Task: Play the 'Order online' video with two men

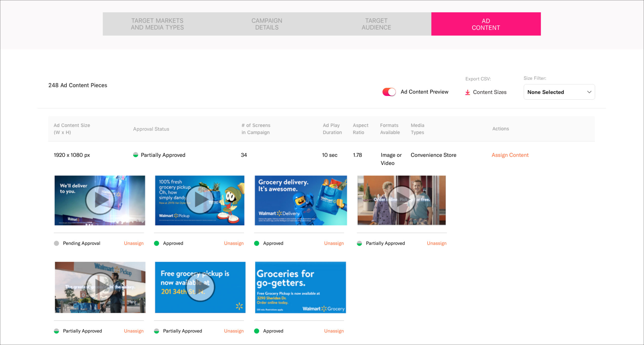Action: [401, 200]
